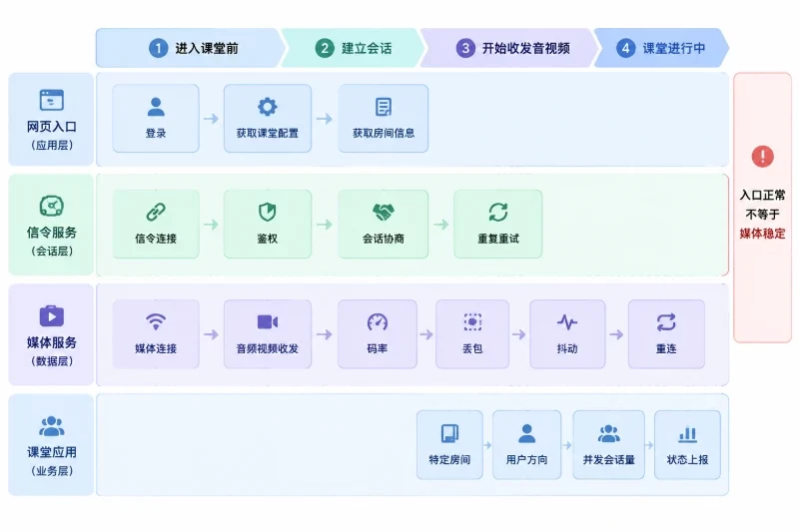799x532 pixels.
Task: Click the 信令服务 row heading
Action: coord(52,233)
